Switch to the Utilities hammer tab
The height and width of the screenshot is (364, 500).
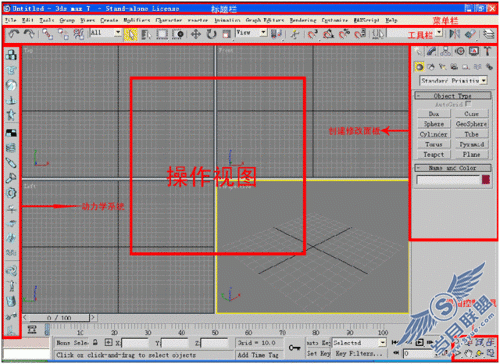coord(488,51)
